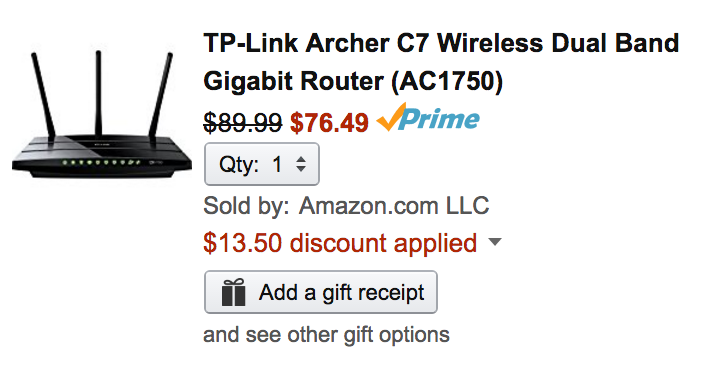The width and height of the screenshot is (716, 372).
Task: Click the router's green LED indicator row
Action: (101, 162)
